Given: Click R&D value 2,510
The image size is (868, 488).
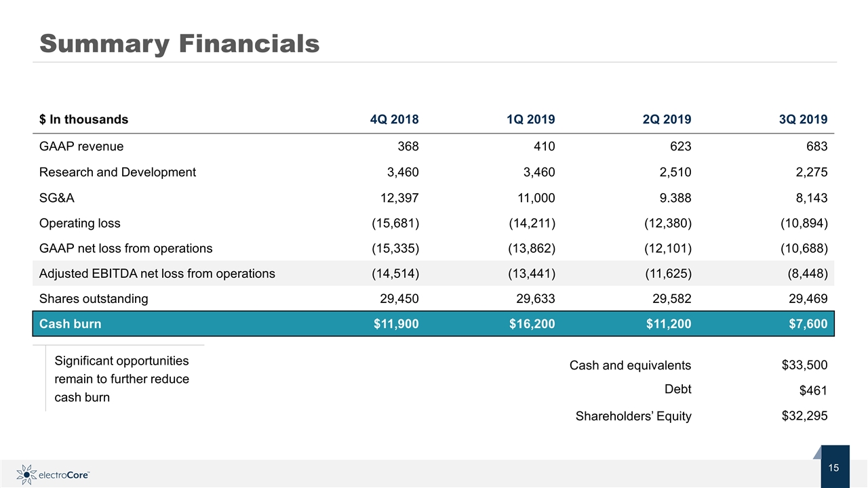Looking at the screenshot, I should pos(675,171).
